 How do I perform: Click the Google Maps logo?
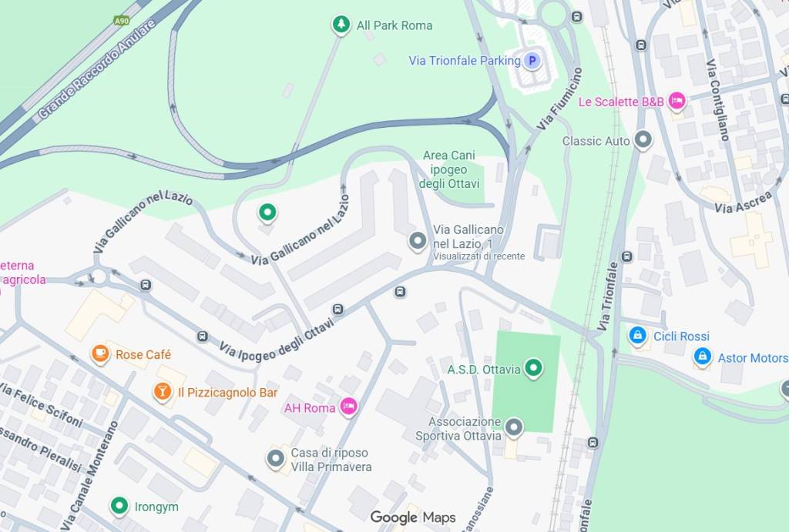413,517
